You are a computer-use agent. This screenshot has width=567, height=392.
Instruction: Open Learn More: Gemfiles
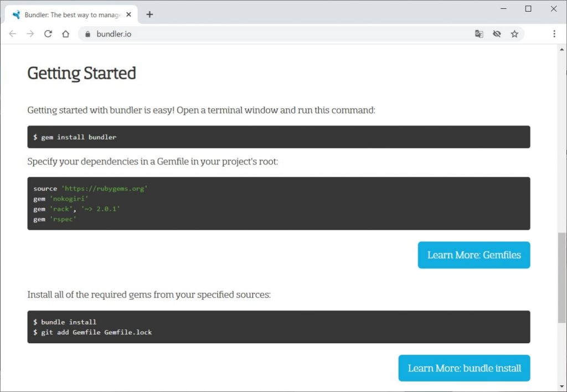point(473,255)
